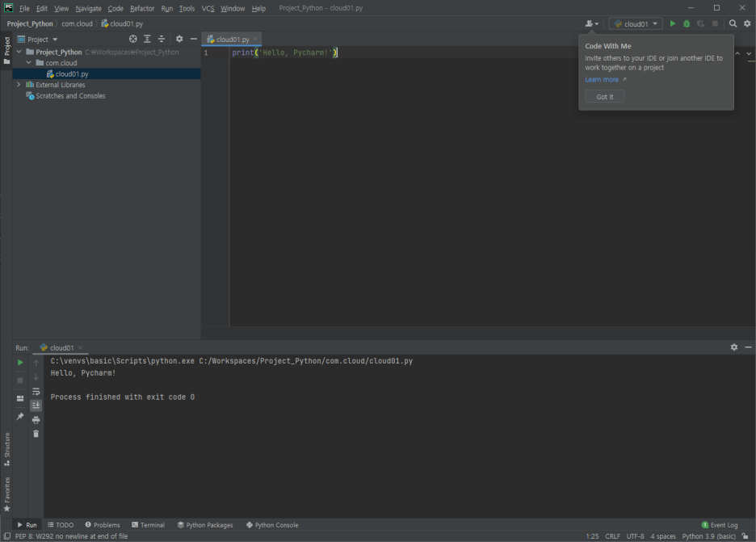The height and width of the screenshot is (542, 756).
Task: Select opened file locate target icon
Action: pos(133,39)
